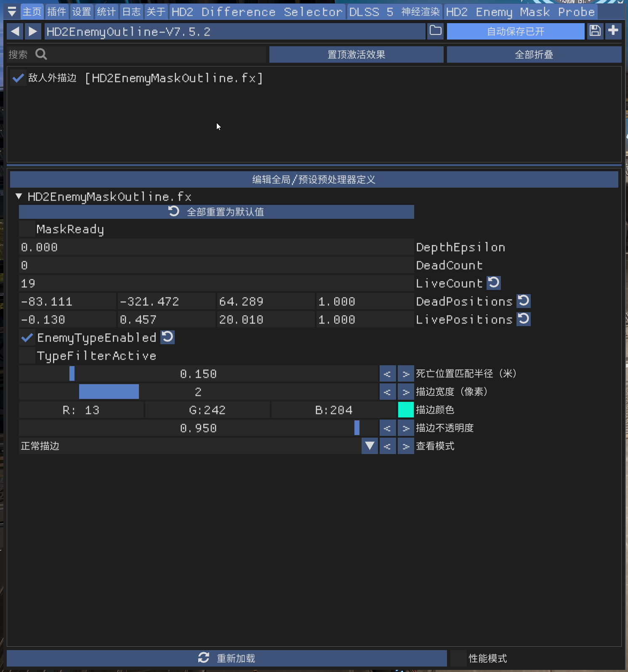Increase the 死亡位置匹配半径 value
The width and height of the screenshot is (628, 672).
pos(406,374)
